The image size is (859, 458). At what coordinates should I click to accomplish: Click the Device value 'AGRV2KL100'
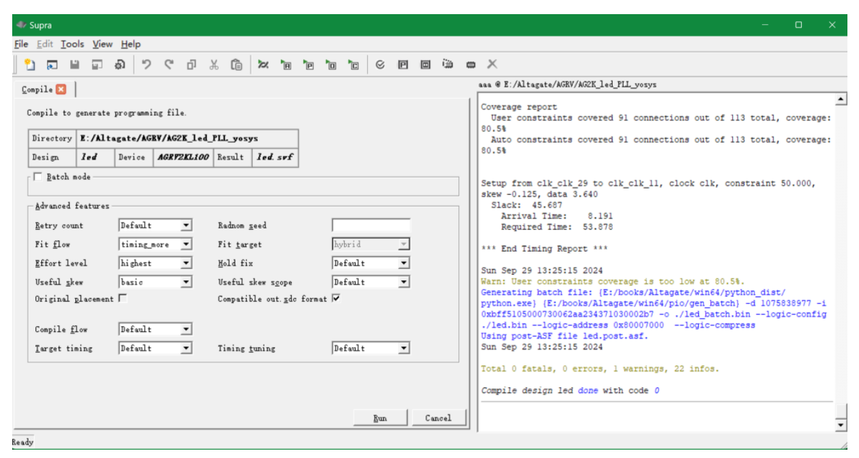tap(184, 157)
